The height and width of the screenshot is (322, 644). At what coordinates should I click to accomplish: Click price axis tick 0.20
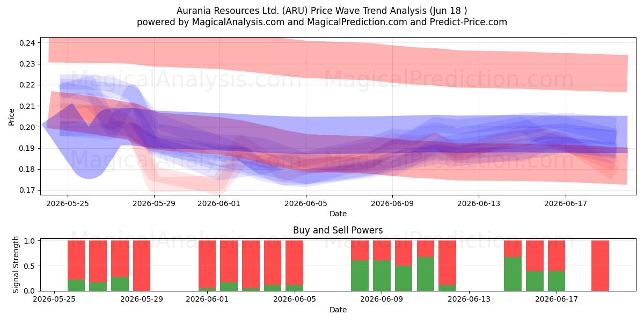27,127
